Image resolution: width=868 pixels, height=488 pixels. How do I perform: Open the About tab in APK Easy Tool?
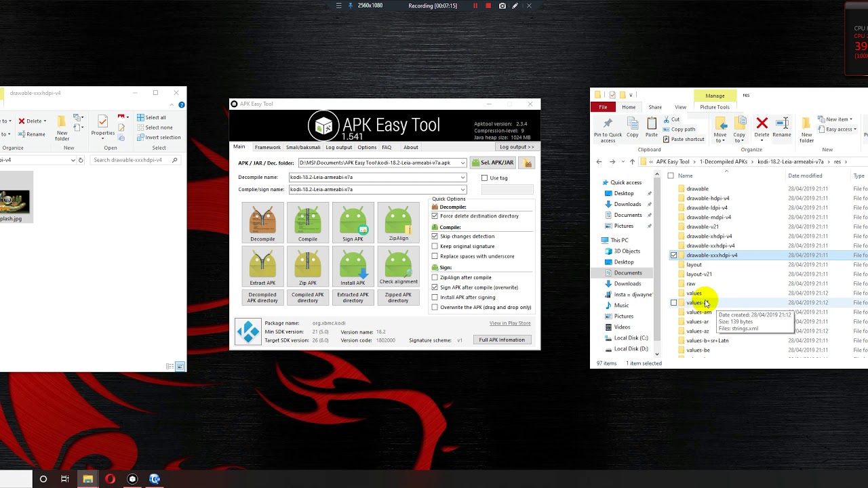click(x=411, y=147)
